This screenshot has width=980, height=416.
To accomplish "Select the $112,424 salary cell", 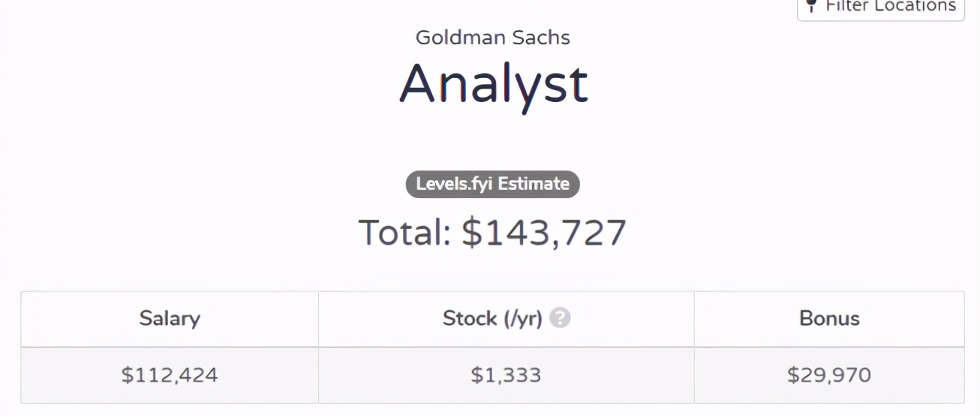I will coord(170,375).
